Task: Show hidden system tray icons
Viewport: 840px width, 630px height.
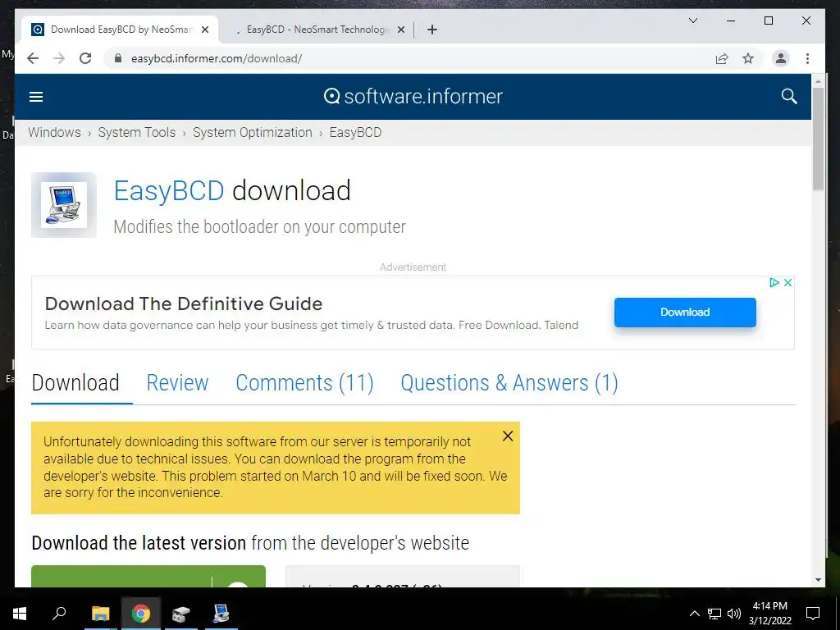Action: click(694, 614)
